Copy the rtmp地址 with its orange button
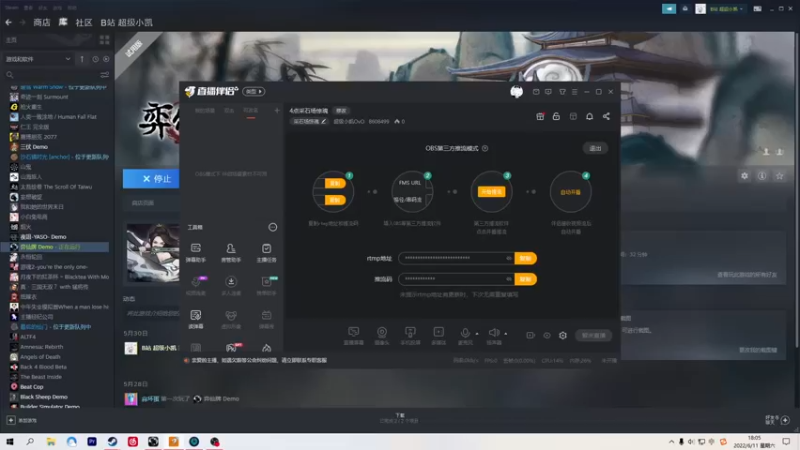 pos(526,258)
